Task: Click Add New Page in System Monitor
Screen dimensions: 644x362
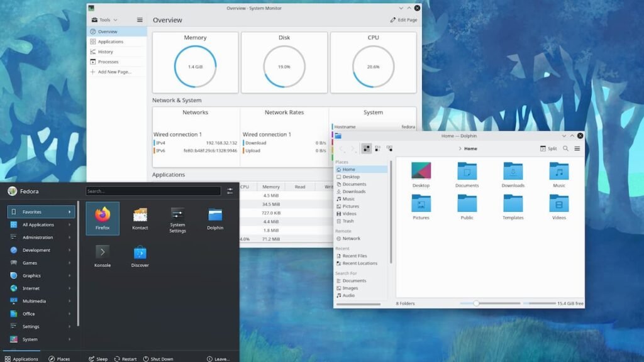Action: [x=116, y=72]
